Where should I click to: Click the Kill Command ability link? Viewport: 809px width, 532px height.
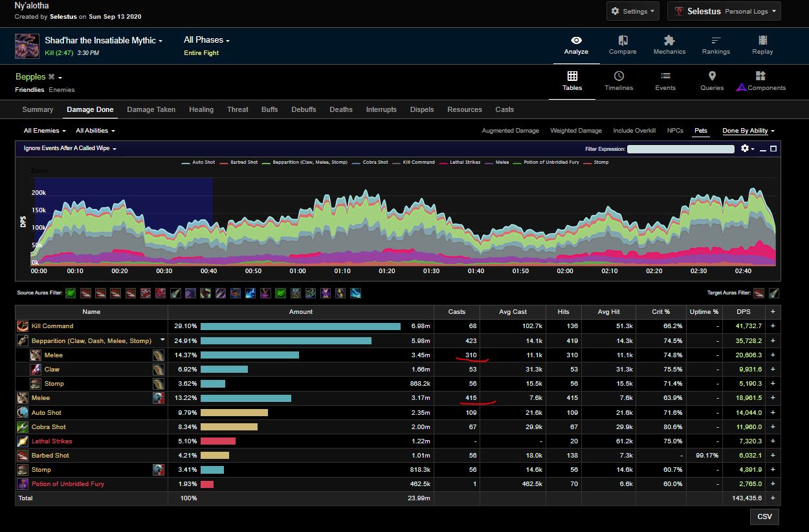coord(52,326)
